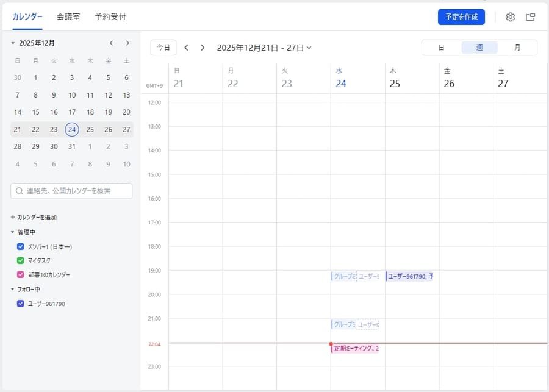Open the 予約受付 tab
549x392 pixels.
110,17
